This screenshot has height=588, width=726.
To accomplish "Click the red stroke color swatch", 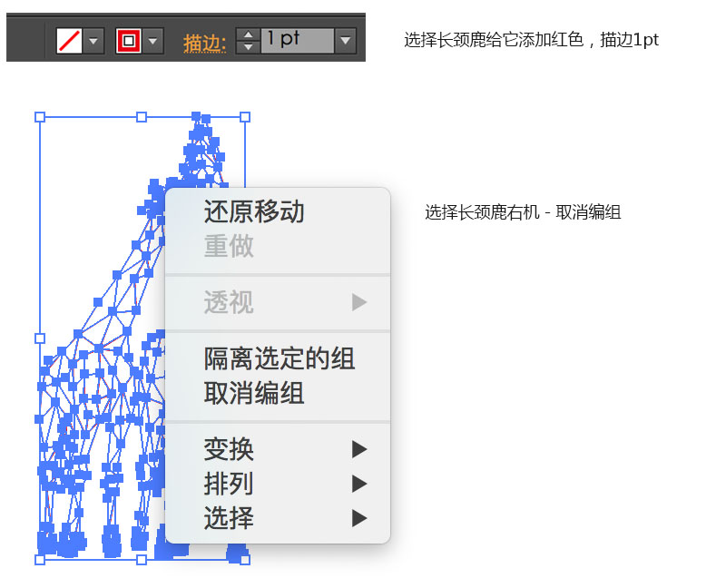I will [x=129, y=41].
